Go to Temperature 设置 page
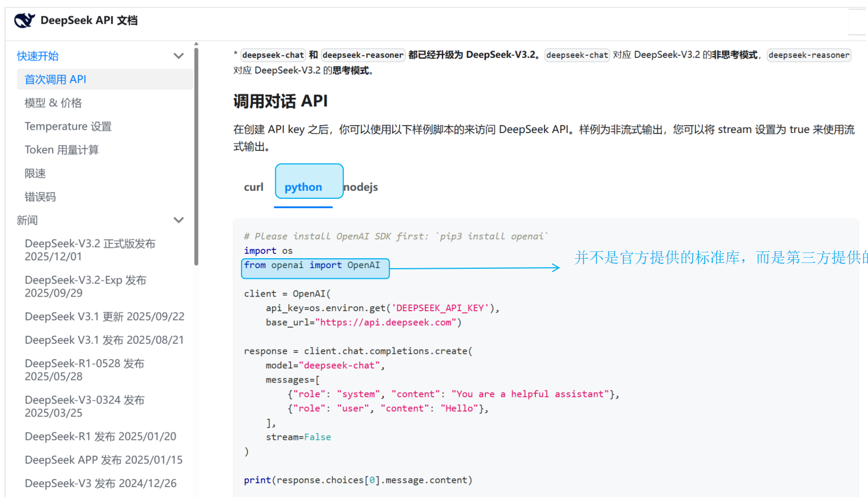Image resolution: width=868 pixels, height=497 pixels. pos(68,126)
